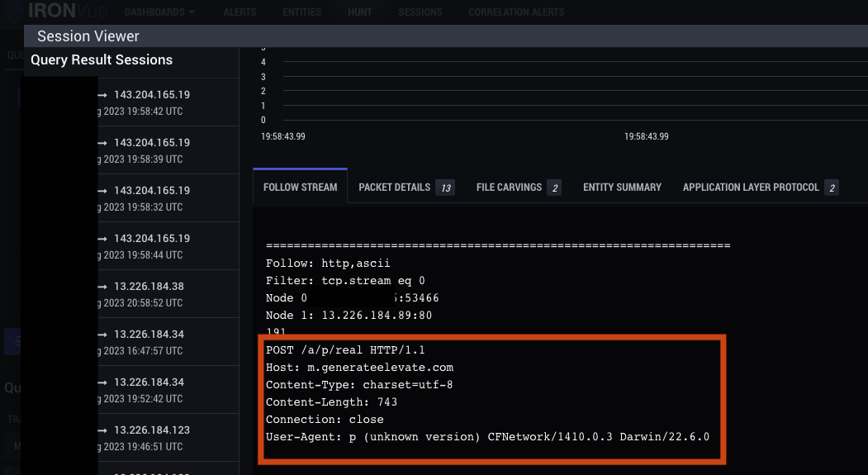Click the Node 1: 13.226.184.89:80 line
Viewport: 868px width, 475px height.
pyautogui.click(x=349, y=315)
